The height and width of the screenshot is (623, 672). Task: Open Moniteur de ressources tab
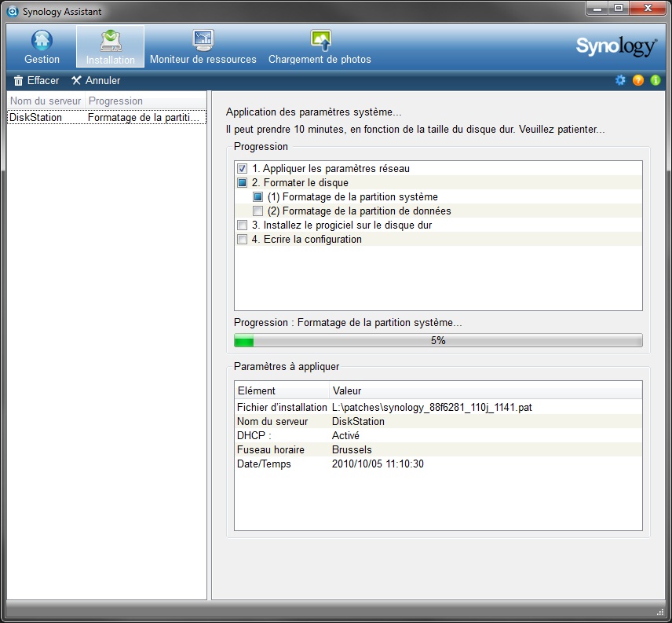click(203, 46)
